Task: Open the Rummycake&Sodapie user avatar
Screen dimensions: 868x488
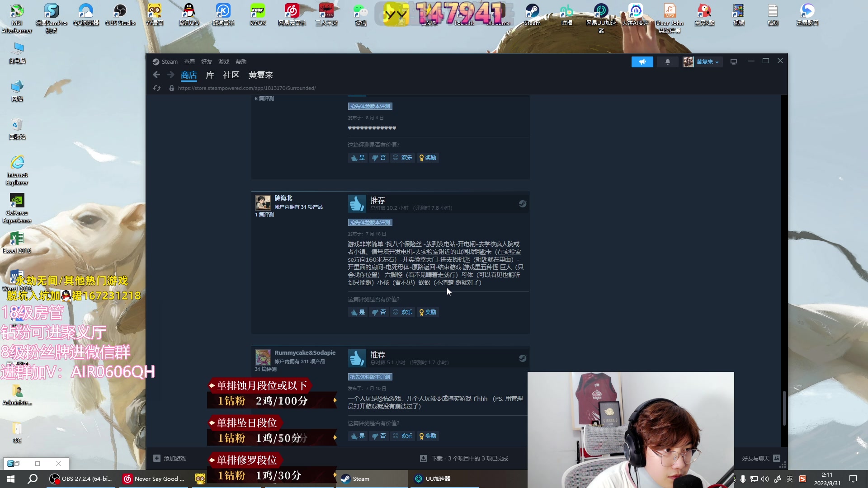Action: click(x=263, y=357)
